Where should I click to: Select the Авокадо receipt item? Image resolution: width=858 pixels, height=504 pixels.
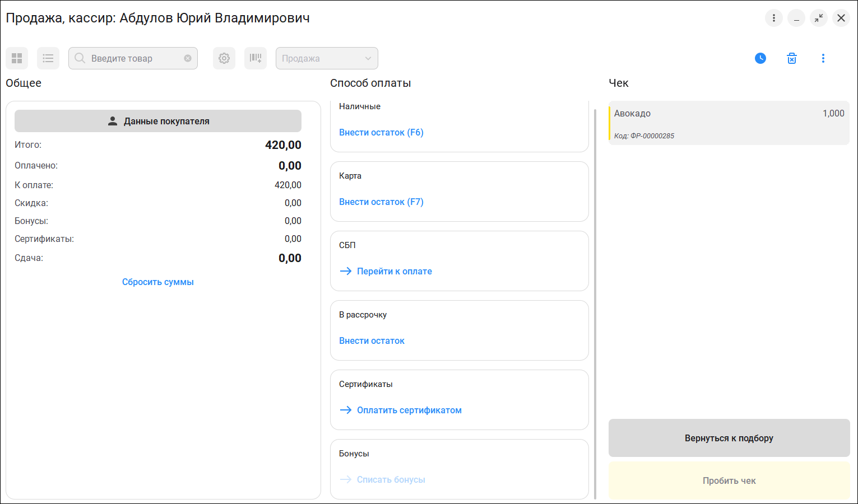pos(729,123)
